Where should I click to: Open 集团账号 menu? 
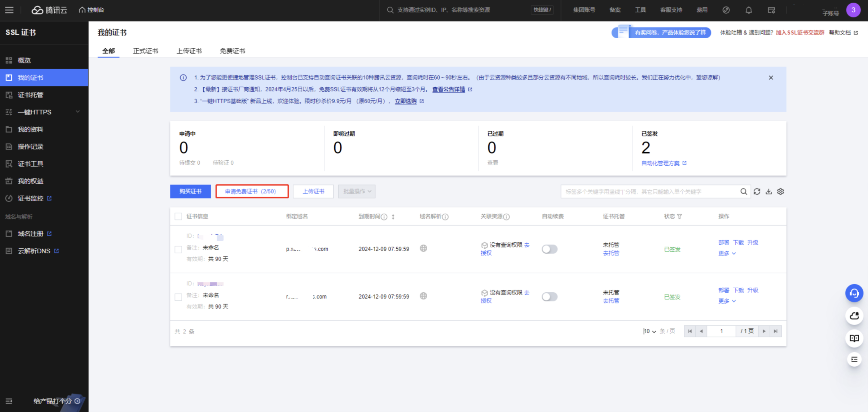(x=584, y=10)
